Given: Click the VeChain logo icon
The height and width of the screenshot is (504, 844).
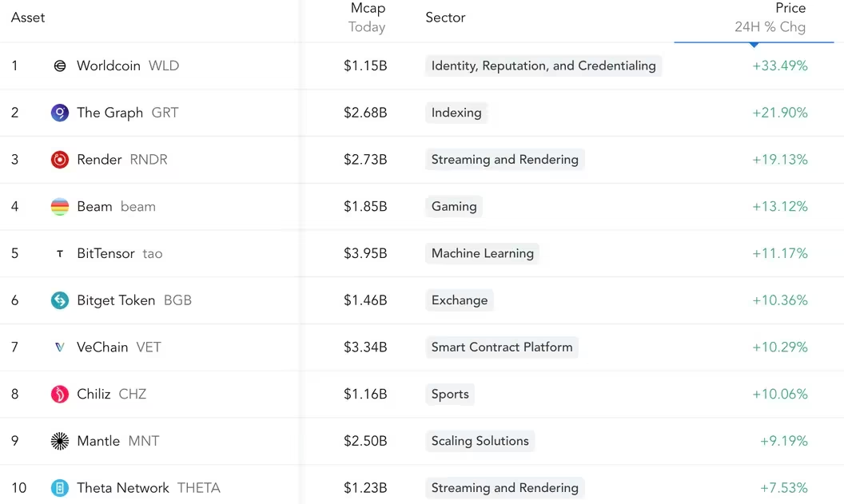Looking at the screenshot, I should tap(60, 347).
